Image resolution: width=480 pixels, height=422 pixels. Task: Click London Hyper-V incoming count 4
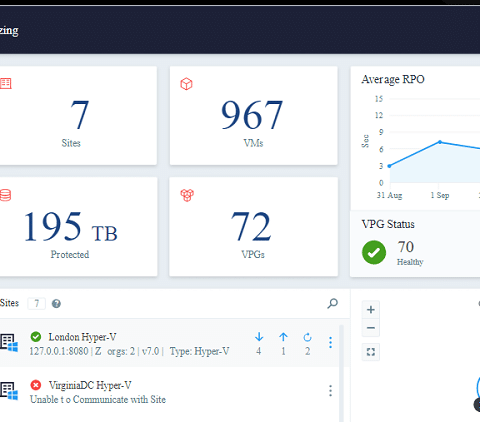[259, 351]
